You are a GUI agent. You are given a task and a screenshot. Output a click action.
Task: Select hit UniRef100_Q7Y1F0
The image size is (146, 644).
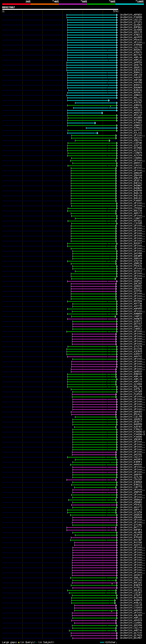pos(131,22)
